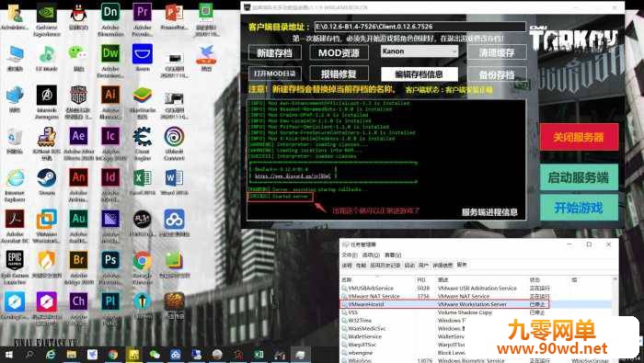The height and width of the screenshot is (363, 644).
Task: Select the VMwareHostd service row
Action: point(444,304)
